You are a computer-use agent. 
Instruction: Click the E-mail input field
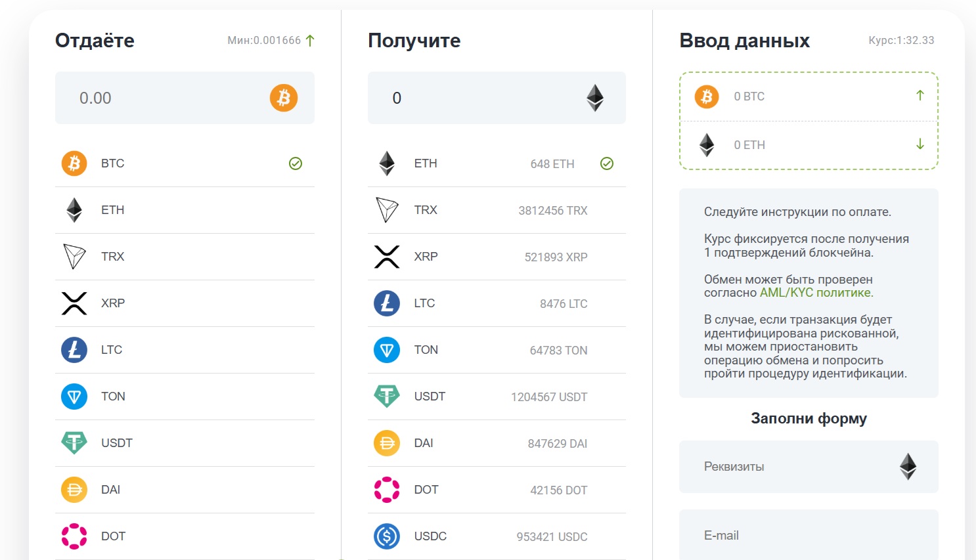tap(809, 535)
